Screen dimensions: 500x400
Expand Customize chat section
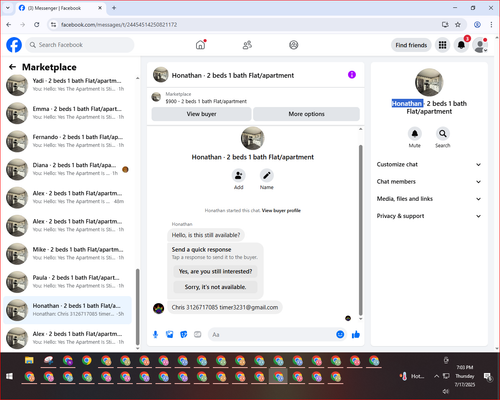[429, 164]
